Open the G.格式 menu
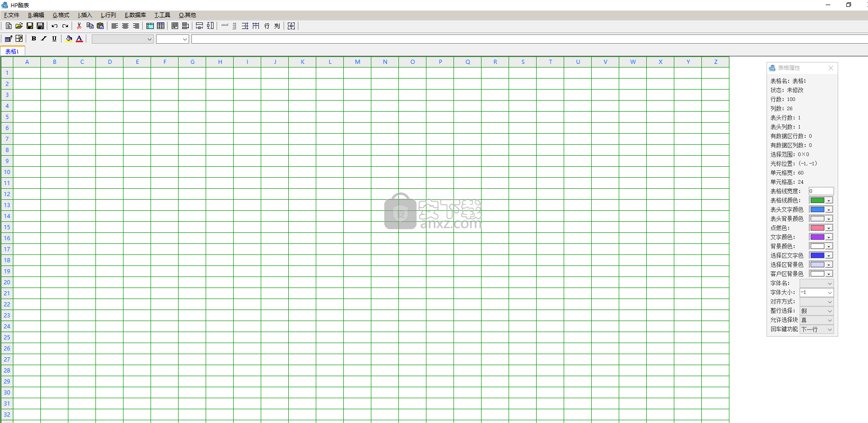Viewport: 868px width, 423px height. pos(61,15)
